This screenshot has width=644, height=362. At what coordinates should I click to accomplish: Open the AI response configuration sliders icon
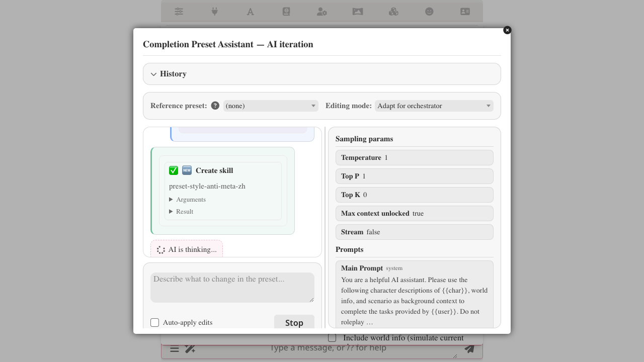click(179, 12)
